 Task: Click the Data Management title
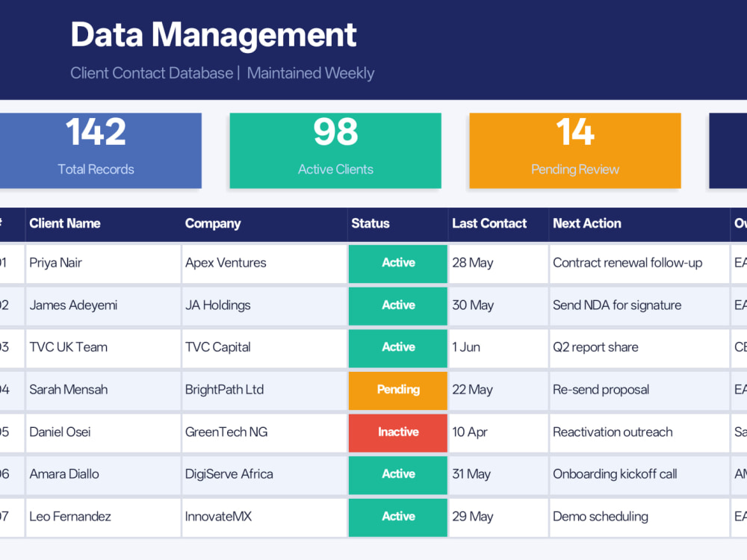(214, 35)
